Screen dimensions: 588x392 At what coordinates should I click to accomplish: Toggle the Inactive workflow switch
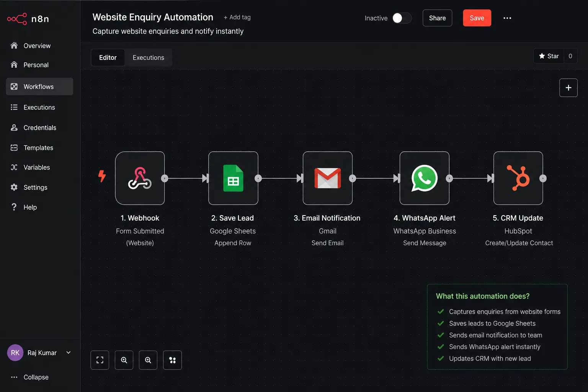coord(402,18)
